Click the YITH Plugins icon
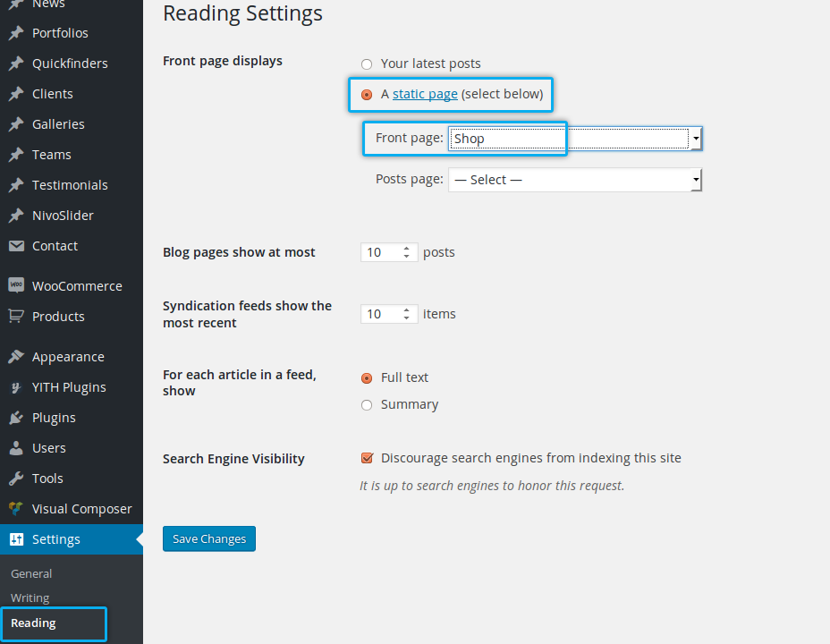The image size is (830, 644). [x=16, y=386]
